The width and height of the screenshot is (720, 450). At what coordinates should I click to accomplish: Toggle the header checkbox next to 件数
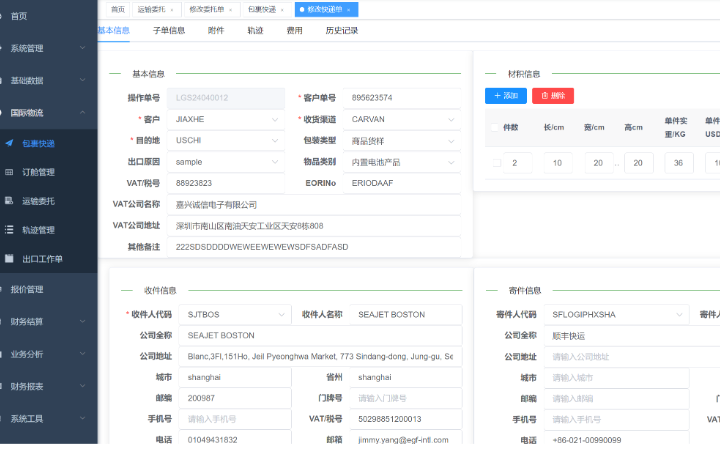click(x=495, y=127)
